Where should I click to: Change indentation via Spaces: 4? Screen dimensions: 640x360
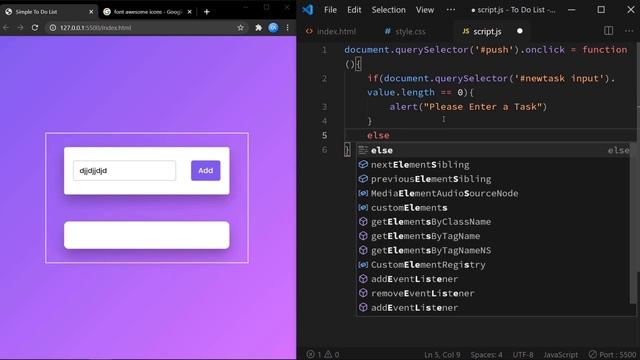486,355
